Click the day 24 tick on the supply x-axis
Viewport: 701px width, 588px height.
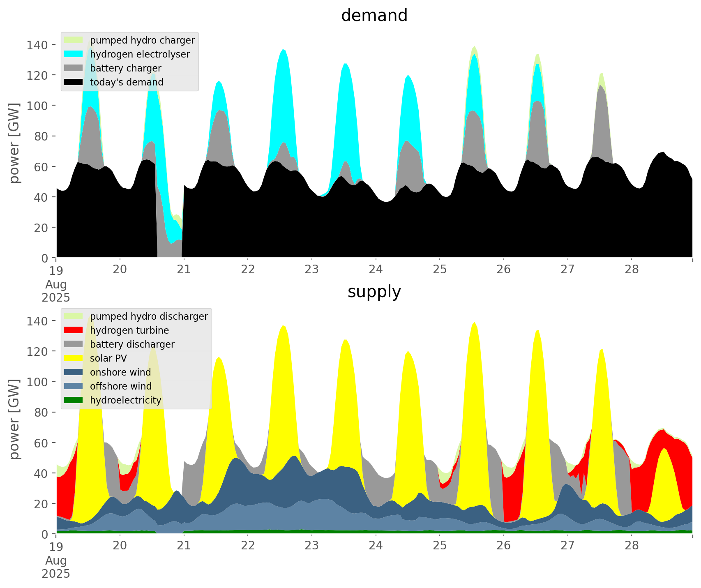coord(376,546)
